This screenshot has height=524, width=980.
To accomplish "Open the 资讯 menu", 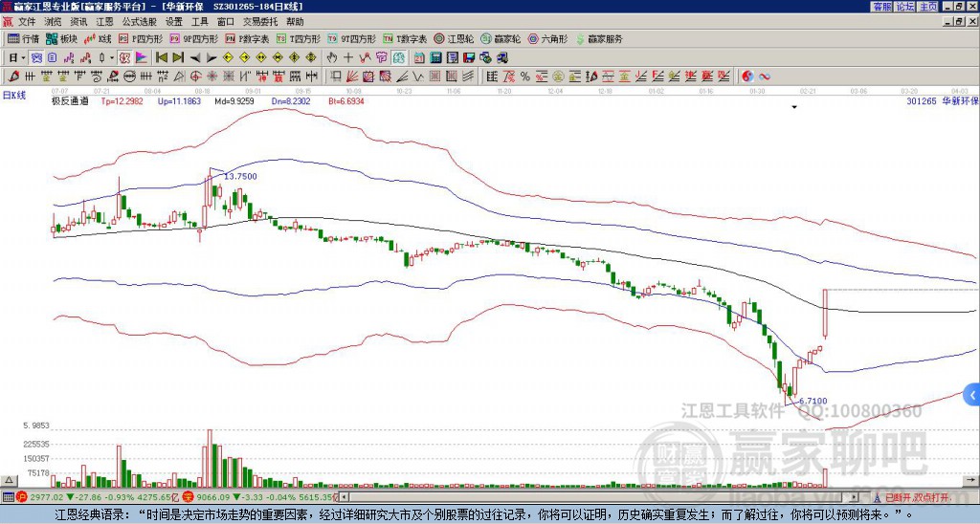I will click(78, 22).
